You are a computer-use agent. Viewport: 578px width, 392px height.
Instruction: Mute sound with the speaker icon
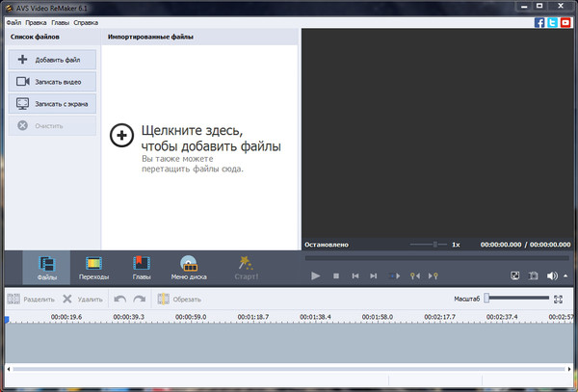553,276
